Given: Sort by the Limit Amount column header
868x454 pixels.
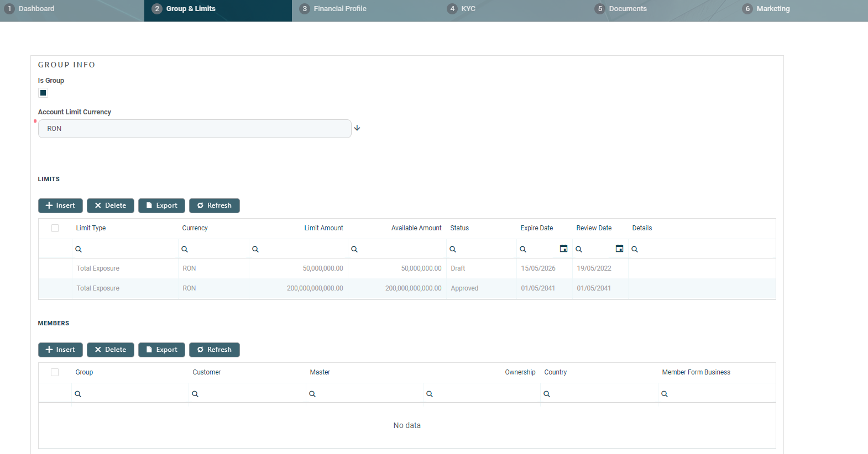Looking at the screenshot, I should pyautogui.click(x=323, y=228).
